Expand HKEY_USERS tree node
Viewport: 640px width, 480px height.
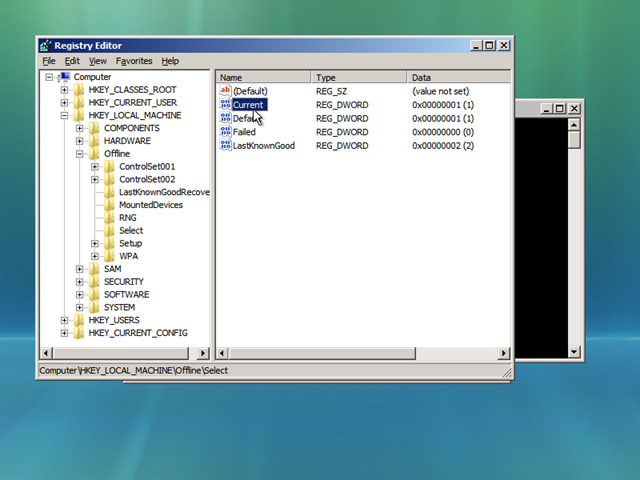point(64,320)
